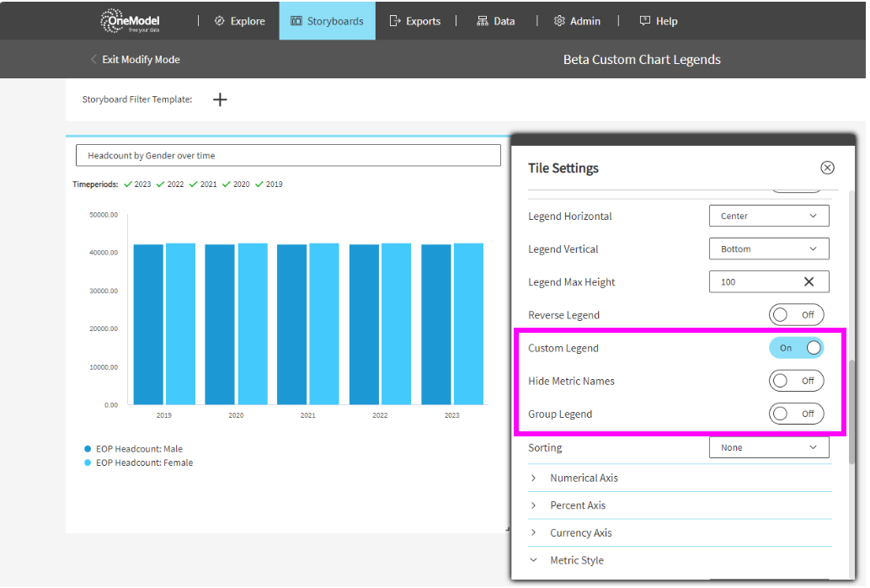
Task: Add a storyboard filter template plus icon
Action: click(220, 99)
